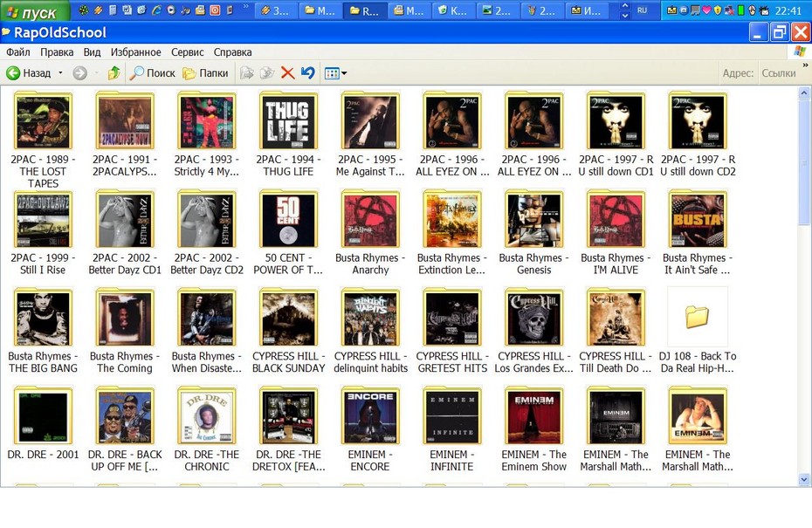Select 2PAC - 1997 - R U still down CD1

[x=616, y=134]
